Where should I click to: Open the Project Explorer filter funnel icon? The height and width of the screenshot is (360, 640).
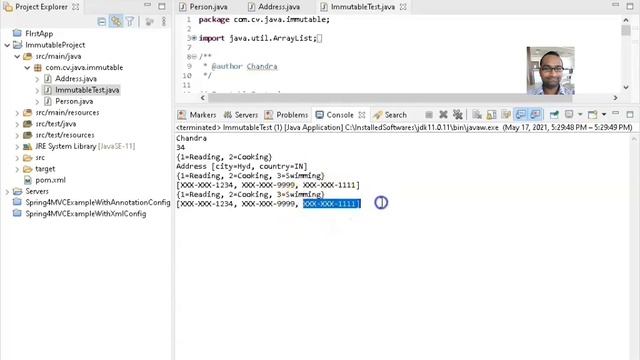tap(130, 22)
